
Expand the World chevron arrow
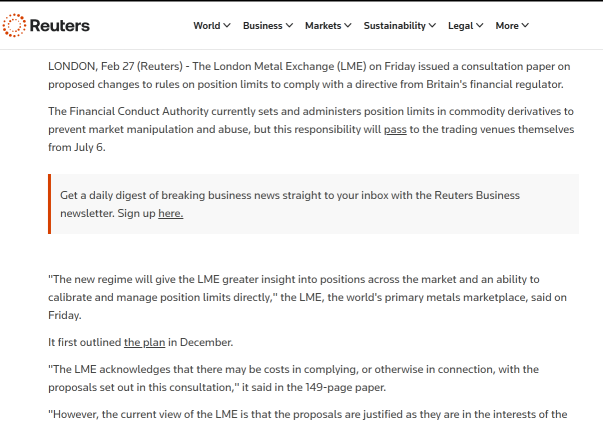pos(227,25)
